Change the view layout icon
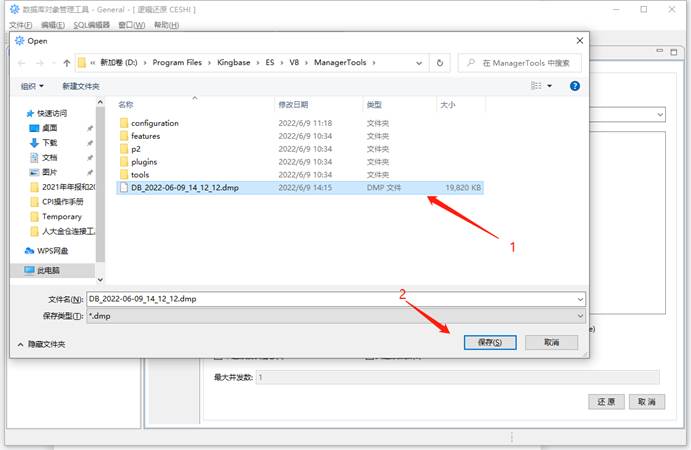Viewport: 691px width, 450px height. [x=536, y=86]
